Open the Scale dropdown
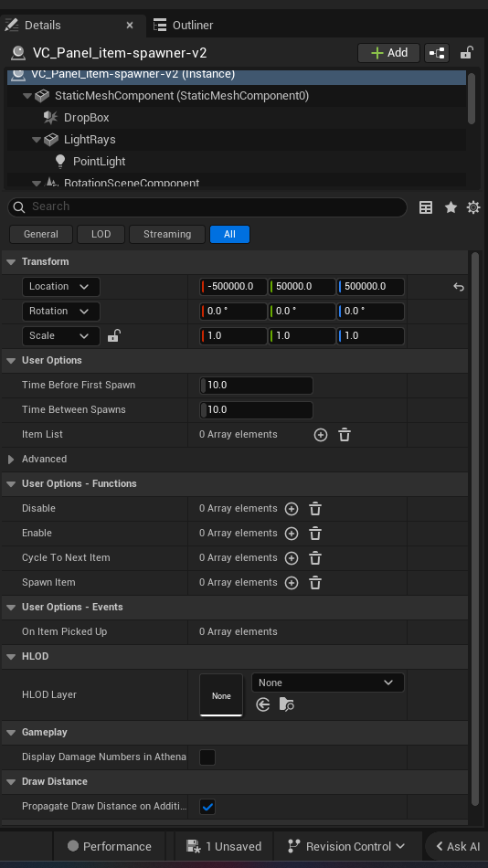Screen dimensions: 488x868 [61, 336]
